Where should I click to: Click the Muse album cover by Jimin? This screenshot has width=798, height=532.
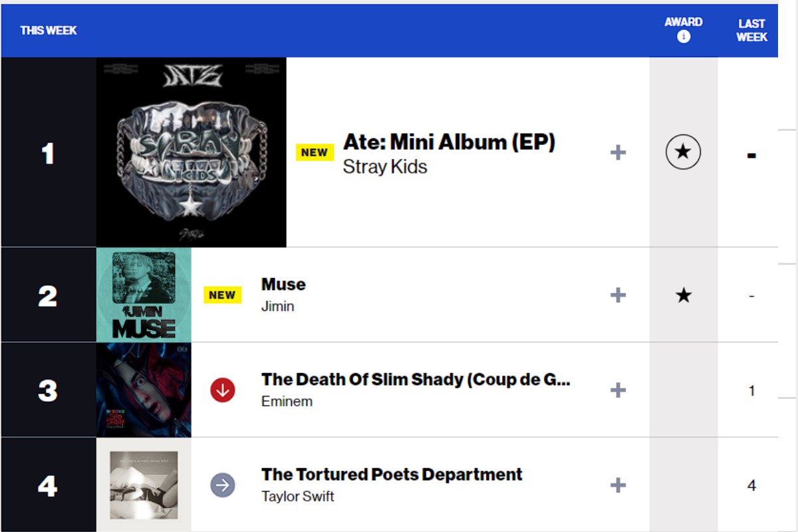(x=144, y=295)
